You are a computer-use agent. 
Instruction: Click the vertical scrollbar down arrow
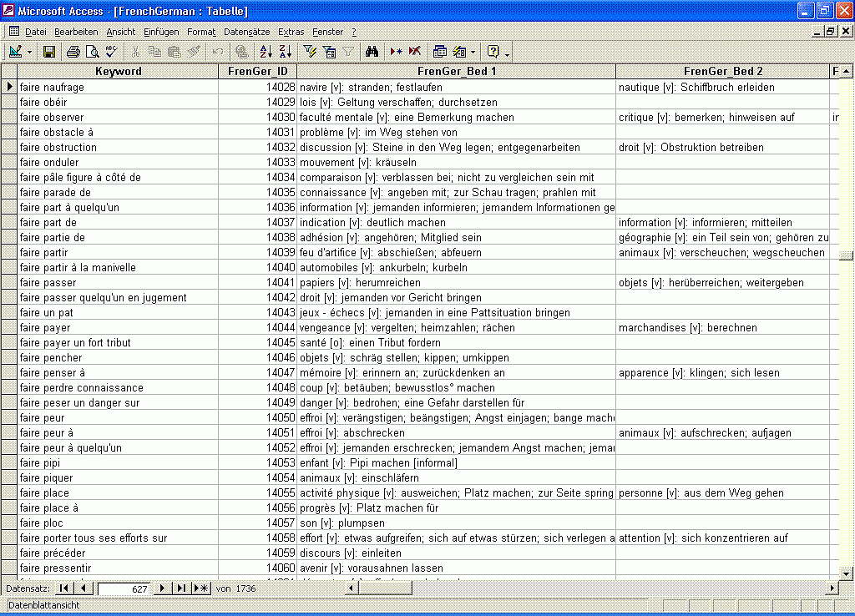pyautogui.click(x=846, y=573)
